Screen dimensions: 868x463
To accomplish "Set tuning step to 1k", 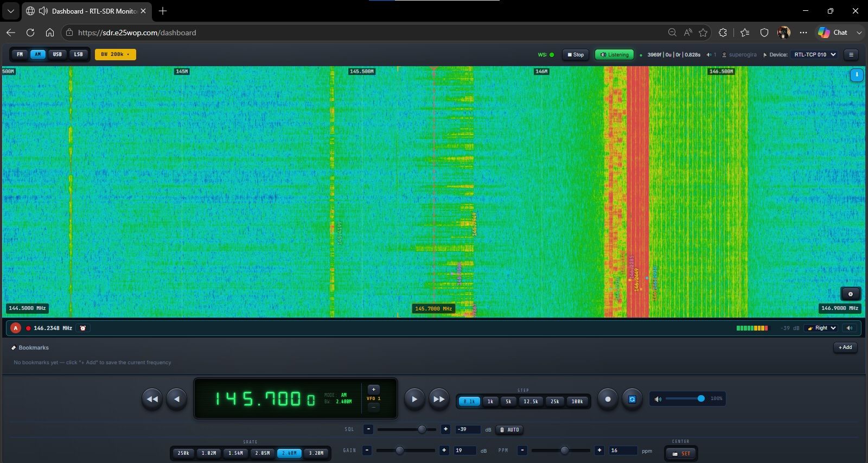I will (x=490, y=401).
